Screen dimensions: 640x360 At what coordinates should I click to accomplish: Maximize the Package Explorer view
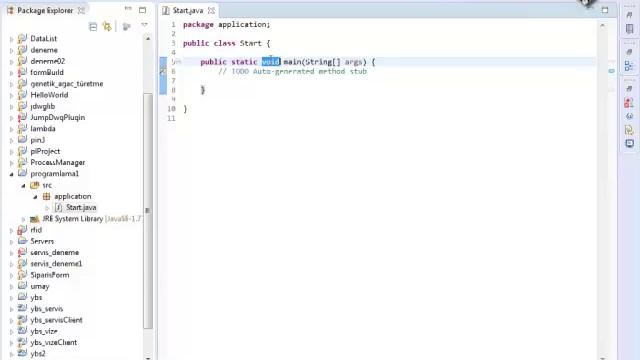[x=142, y=10]
